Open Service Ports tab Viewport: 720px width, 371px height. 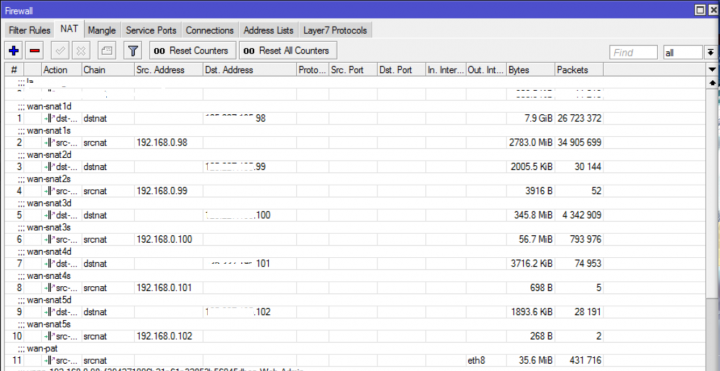151,30
